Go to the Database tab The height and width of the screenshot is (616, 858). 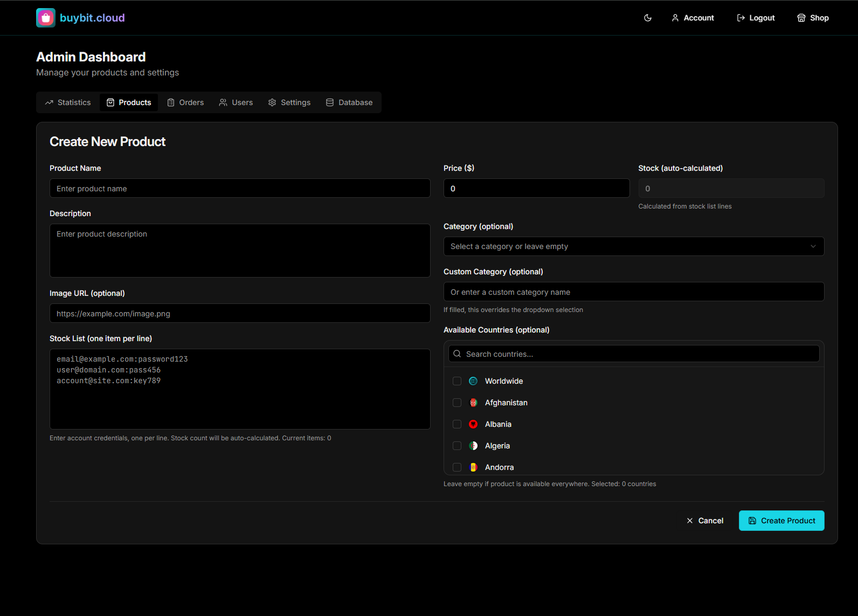pos(349,102)
